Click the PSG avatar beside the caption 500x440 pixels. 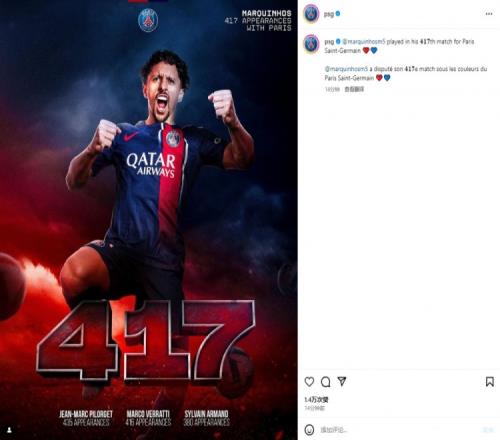[x=311, y=43]
